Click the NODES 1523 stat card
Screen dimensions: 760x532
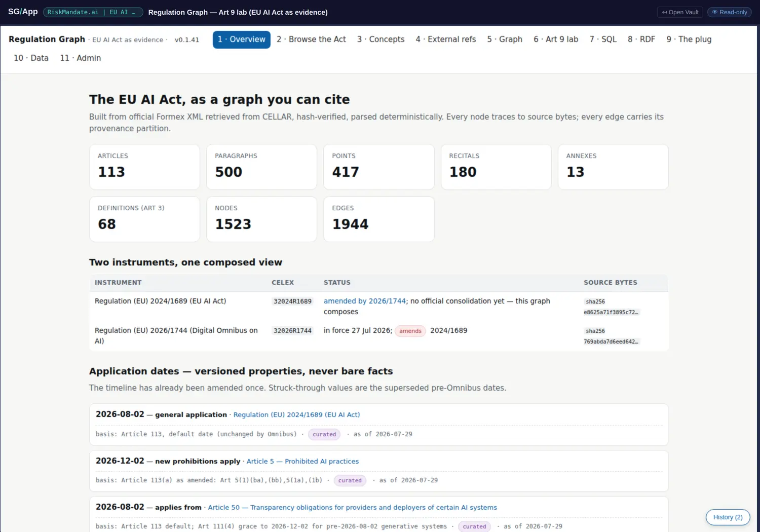(x=261, y=219)
